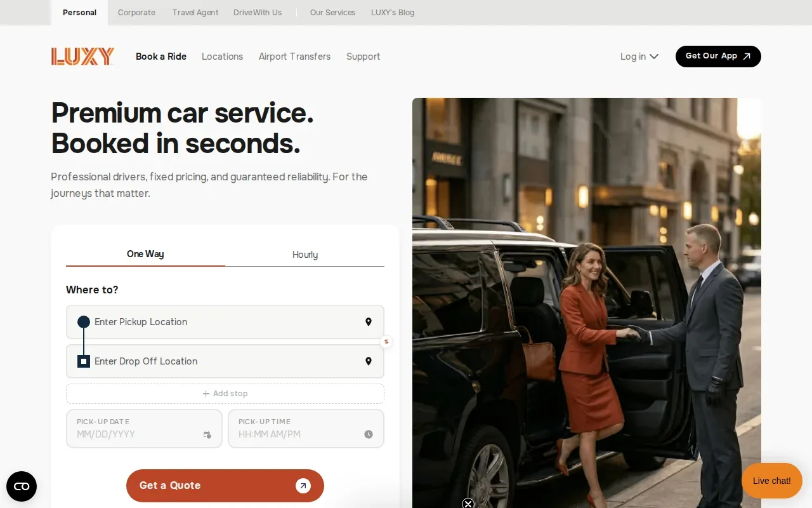Open the Corporate top tab

click(136, 13)
